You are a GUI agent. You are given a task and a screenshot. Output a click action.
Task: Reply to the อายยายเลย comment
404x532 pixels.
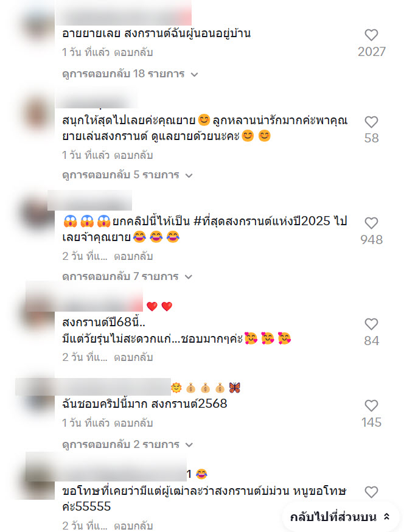[133, 52]
